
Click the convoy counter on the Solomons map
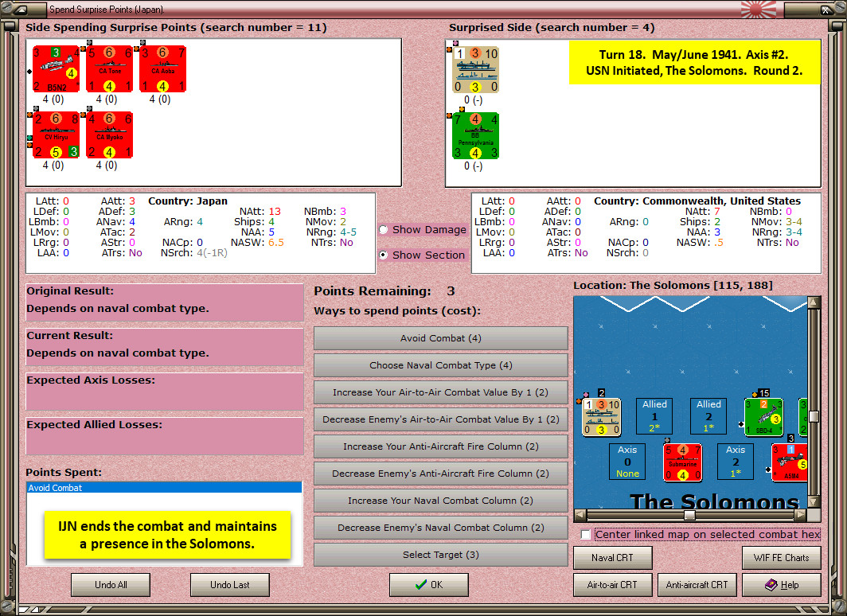point(601,417)
